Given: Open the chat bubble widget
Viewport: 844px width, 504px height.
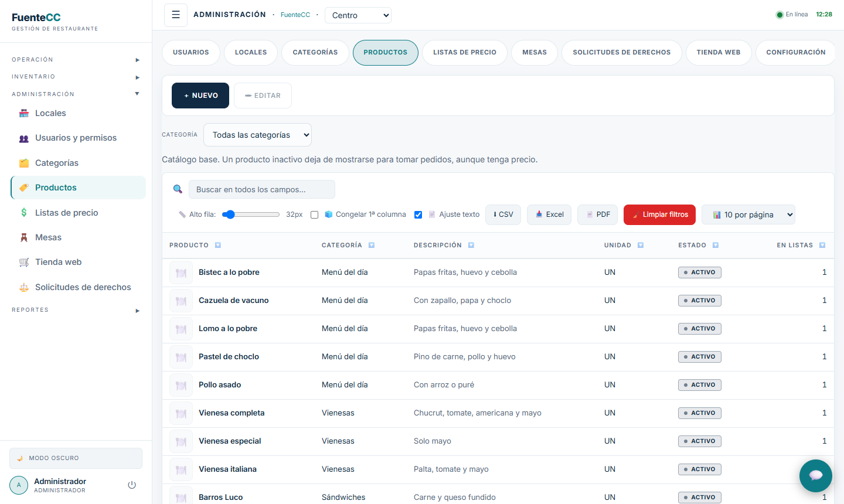Looking at the screenshot, I should tap(816, 475).
